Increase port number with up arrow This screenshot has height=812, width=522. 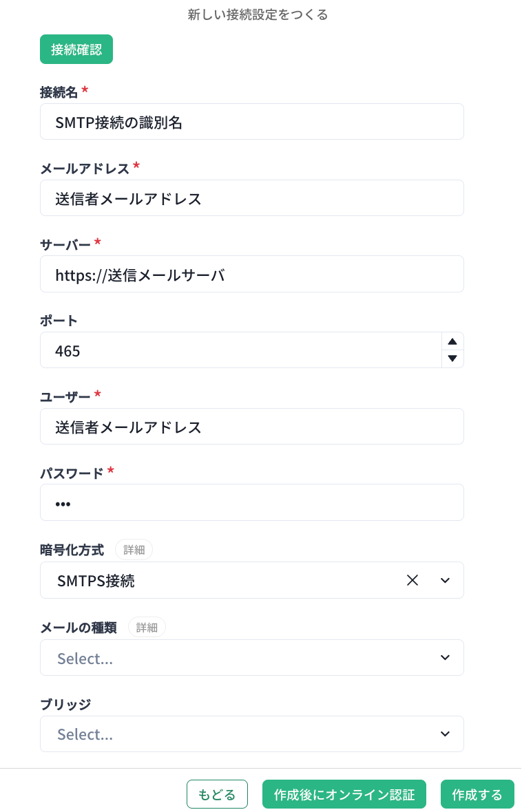point(452,341)
